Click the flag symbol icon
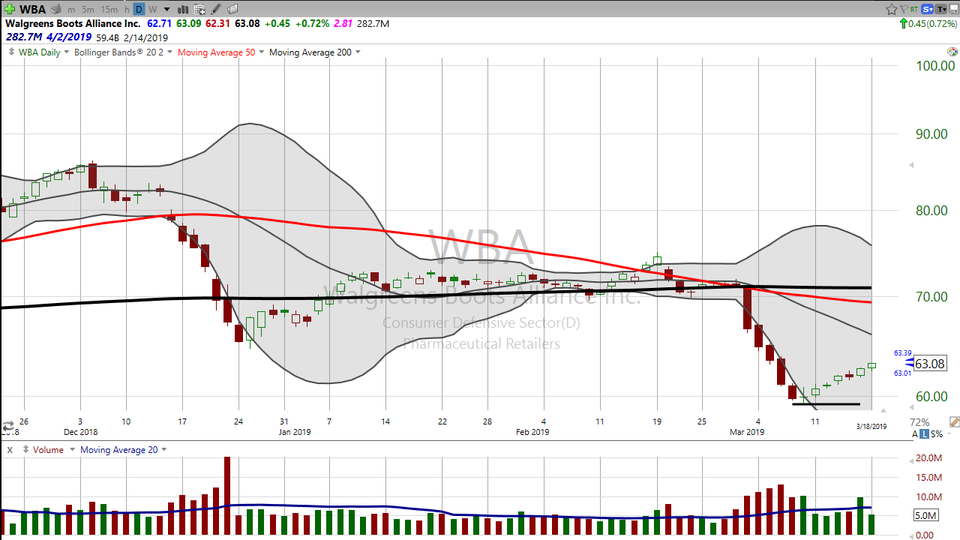Image resolution: width=960 pixels, height=540 pixels. pos(904,9)
